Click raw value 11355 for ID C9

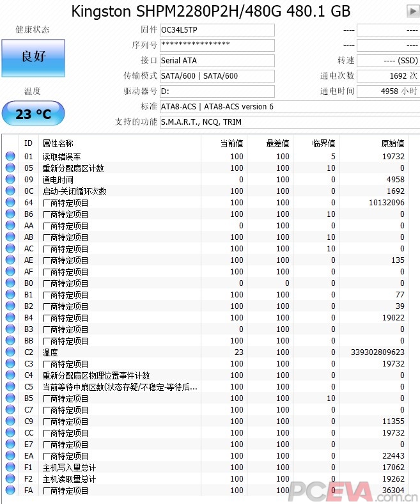point(393,421)
